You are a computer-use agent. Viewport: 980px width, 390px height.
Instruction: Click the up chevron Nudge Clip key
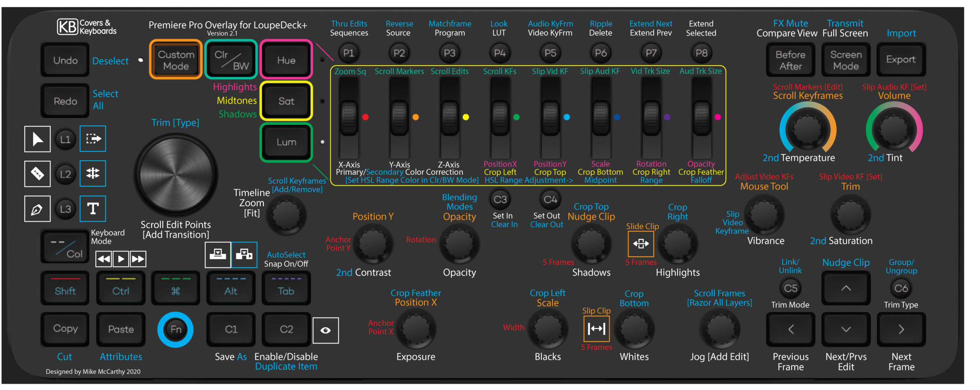pos(846,288)
